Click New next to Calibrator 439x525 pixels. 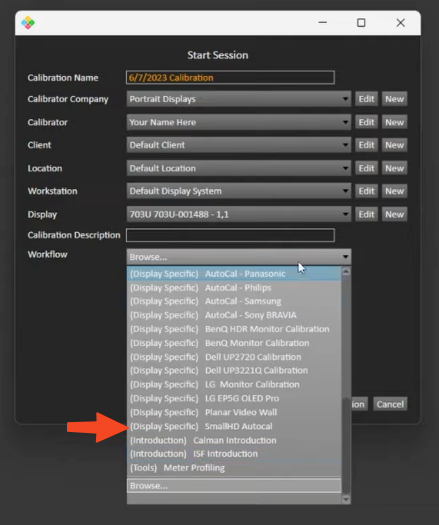[x=394, y=122]
